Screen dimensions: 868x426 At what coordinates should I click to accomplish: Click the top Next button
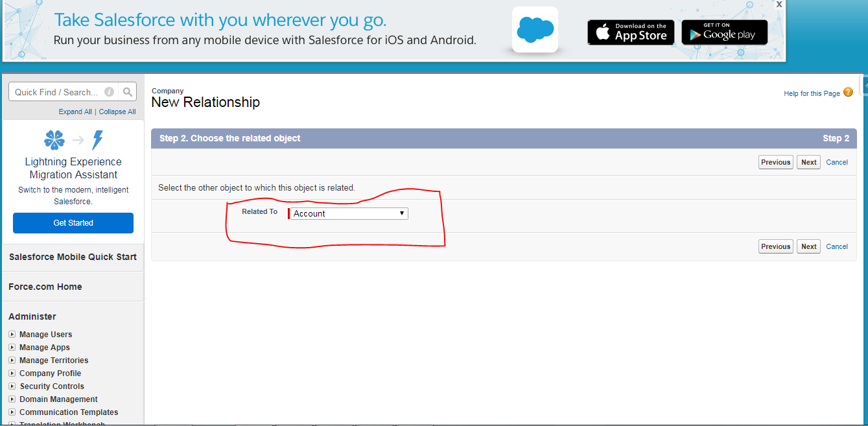[x=808, y=162]
